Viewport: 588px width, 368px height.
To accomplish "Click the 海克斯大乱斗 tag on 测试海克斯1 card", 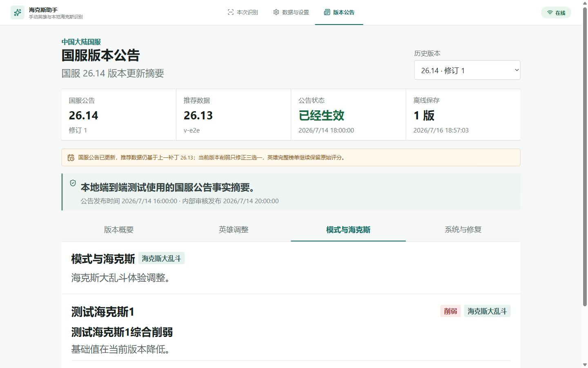I will point(487,311).
